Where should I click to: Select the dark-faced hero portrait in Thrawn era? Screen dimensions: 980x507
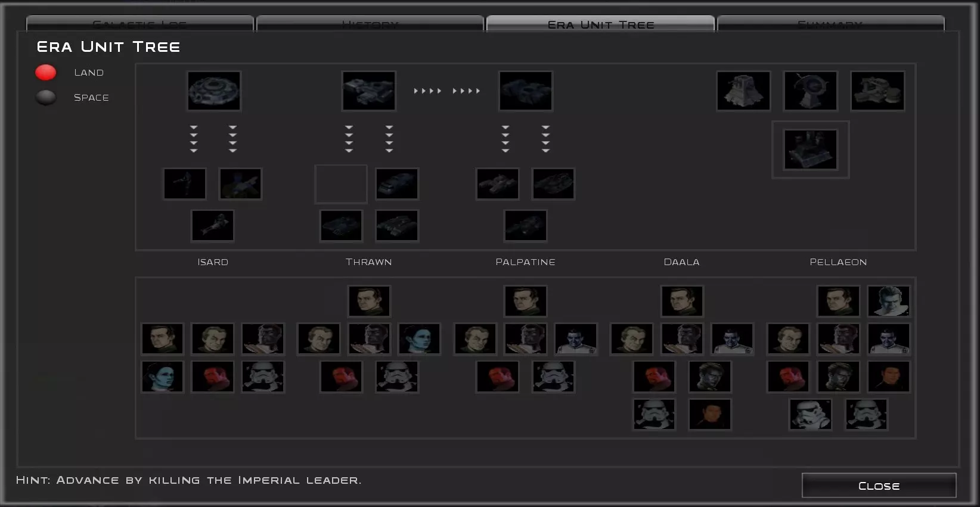click(369, 339)
